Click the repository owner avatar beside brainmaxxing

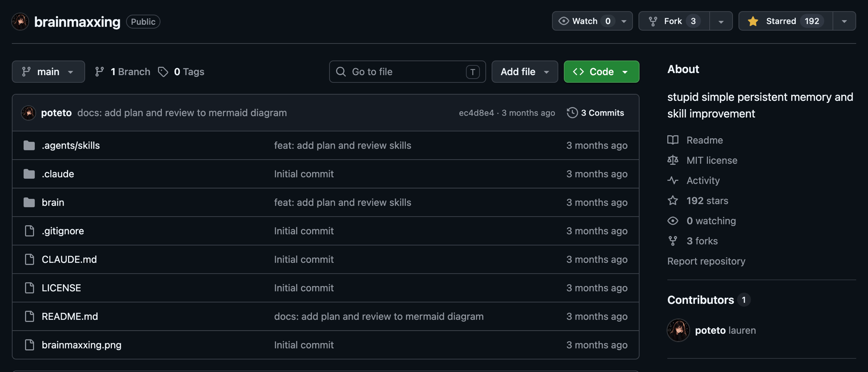pos(20,21)
